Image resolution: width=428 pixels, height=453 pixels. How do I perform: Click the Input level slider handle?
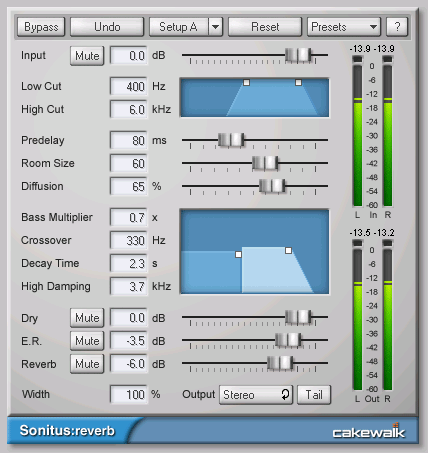(298, 55)
